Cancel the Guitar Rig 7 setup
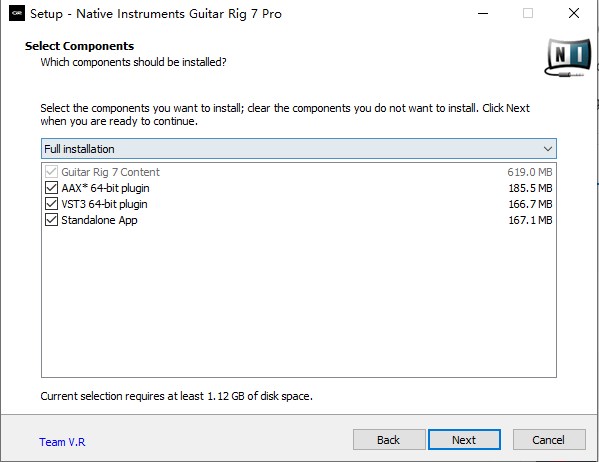Screen dimensions: 599x462 click(x=549, y=440)
